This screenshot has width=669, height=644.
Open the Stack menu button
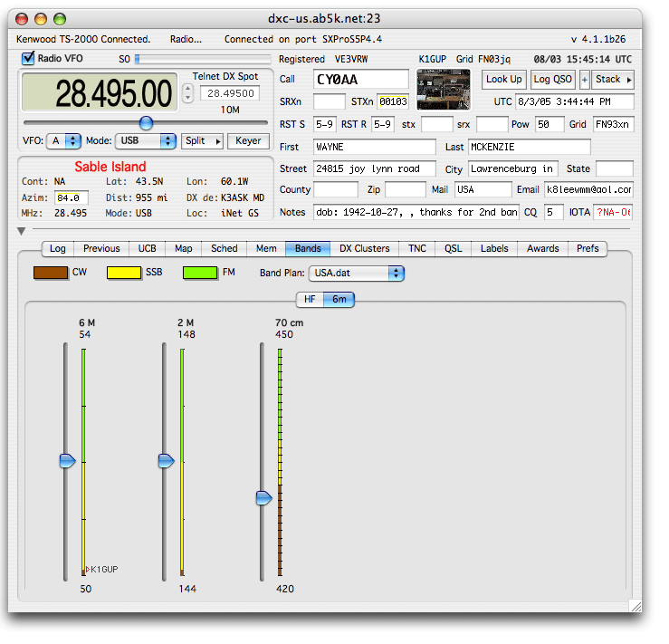(x=613, y=80)
